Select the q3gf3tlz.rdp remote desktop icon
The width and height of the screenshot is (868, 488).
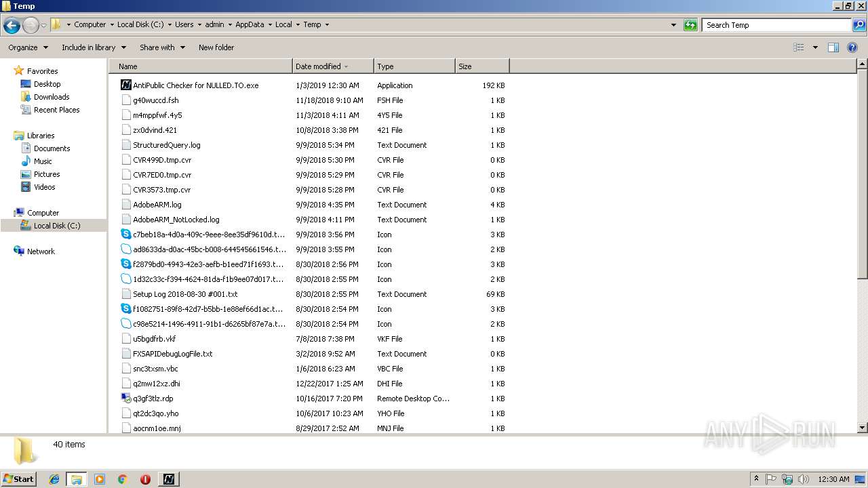pyautogui.click(x=125, y=399)
